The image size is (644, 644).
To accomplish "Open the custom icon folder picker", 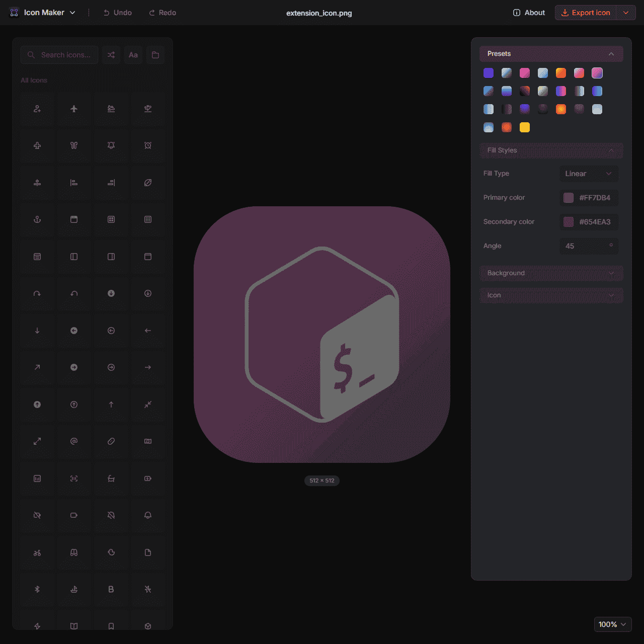I will click(x=155, y=55).
